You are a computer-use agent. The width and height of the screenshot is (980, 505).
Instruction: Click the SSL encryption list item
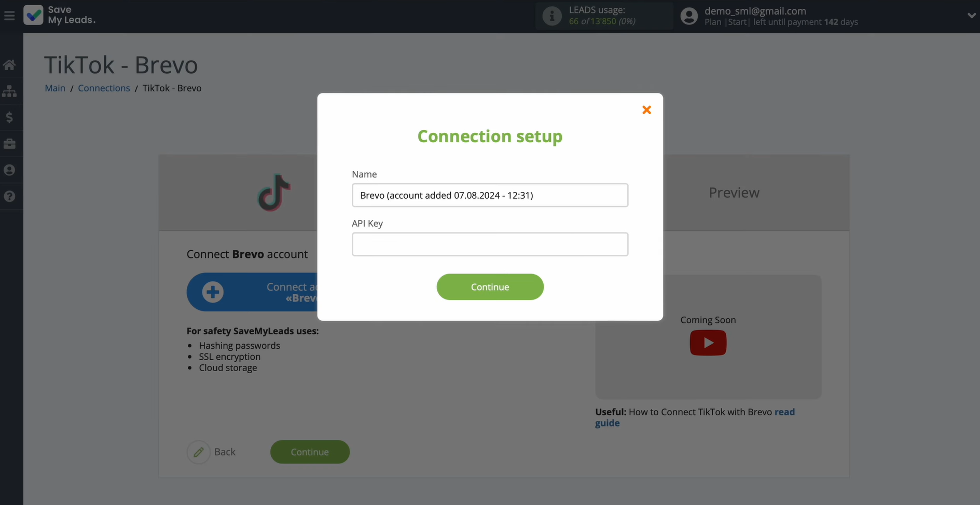click(x=230, y=357)
